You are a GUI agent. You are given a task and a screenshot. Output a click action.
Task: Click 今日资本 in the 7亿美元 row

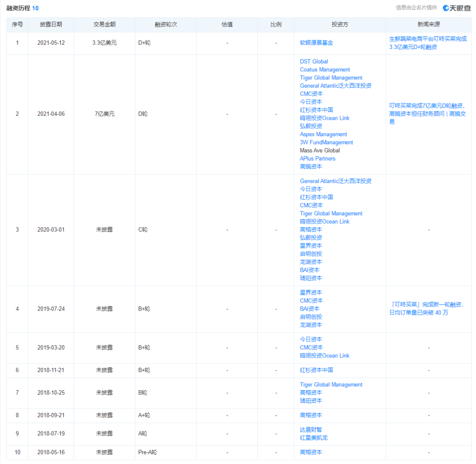click(311, 102)
